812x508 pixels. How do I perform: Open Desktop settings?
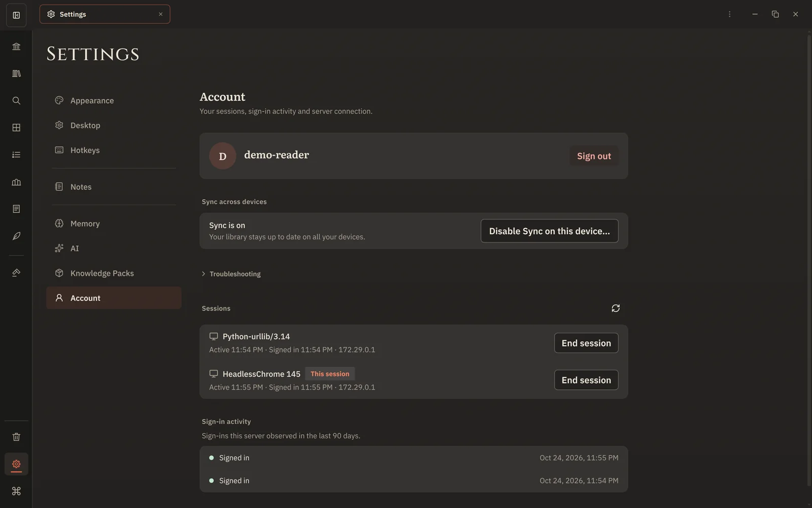[x=114, y=125]
